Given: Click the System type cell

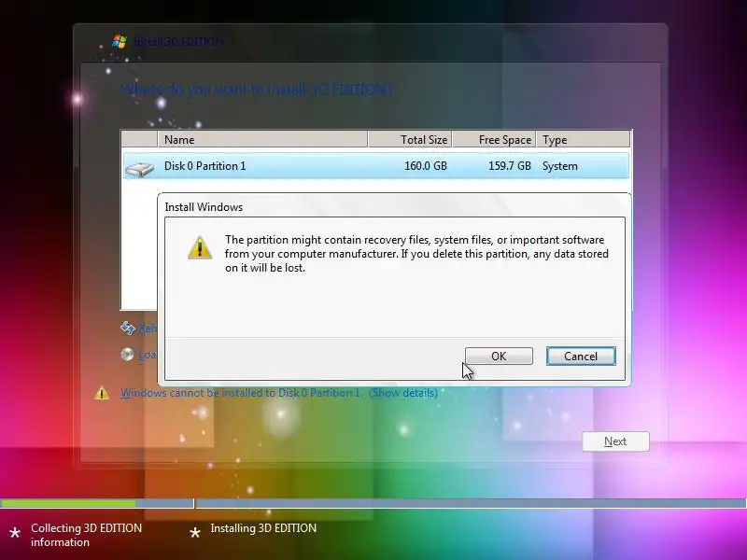Looking at the screenshot, I should (559, 166).
